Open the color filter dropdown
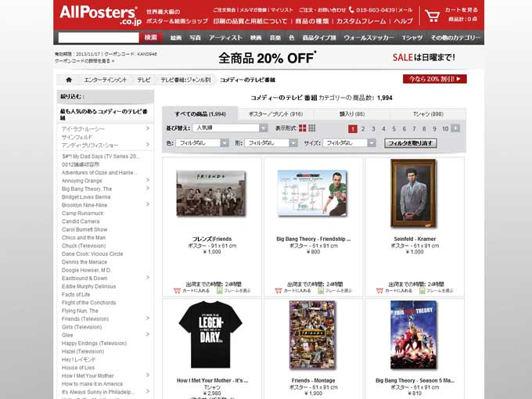This screenshot has width=532, height=399. click(202, 143)
